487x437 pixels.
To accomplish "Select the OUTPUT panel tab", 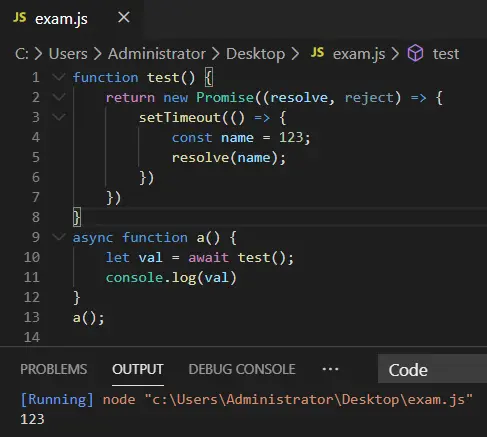I will pyautogui.click(x=138, y=369).
